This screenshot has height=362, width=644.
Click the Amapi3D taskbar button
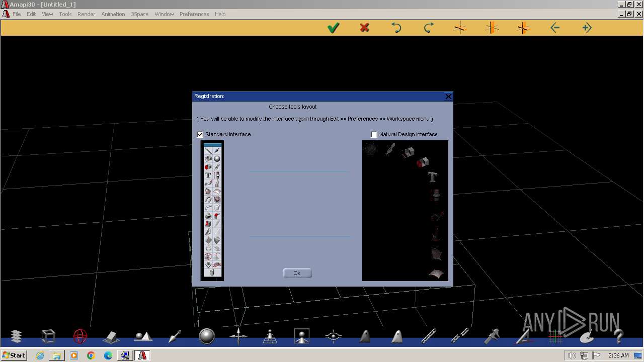point(142,355)
